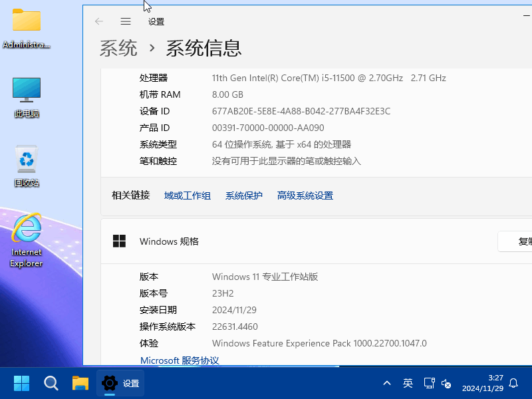
Task: Select the 回收站 recycle bin icon
Action: [x=27, y=166]
